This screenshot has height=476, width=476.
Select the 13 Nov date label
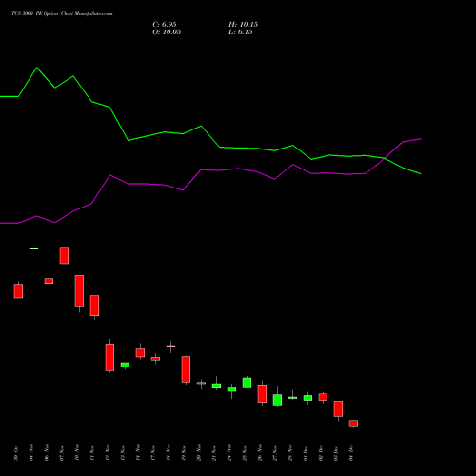(123, 453)
